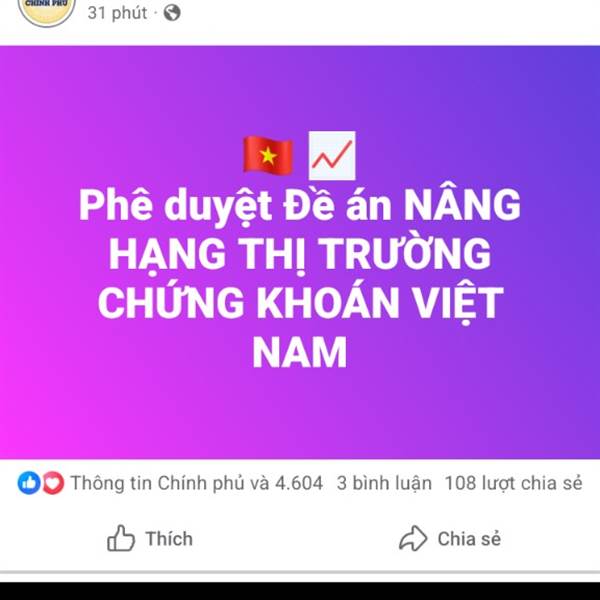Image resolution: width=600 pixels, height=600 pixels.
Task: Click the purple gradient post background
Action: point(300,413)
